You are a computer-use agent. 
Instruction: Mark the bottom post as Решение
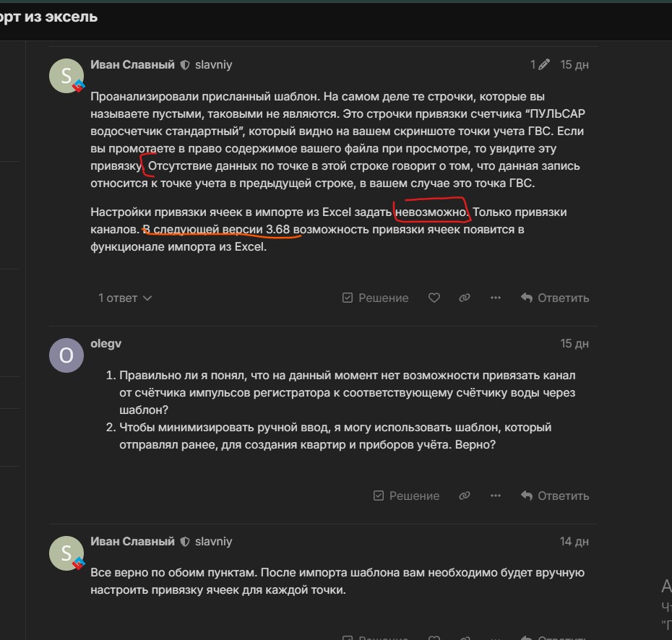tap(375, 637)
